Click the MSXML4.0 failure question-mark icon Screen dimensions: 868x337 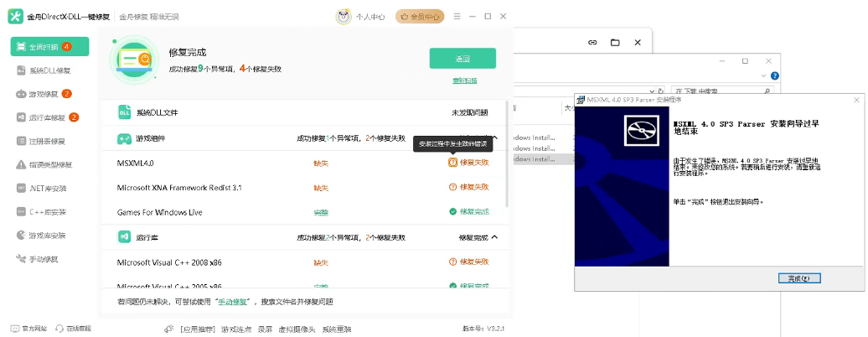pos(452,163)
